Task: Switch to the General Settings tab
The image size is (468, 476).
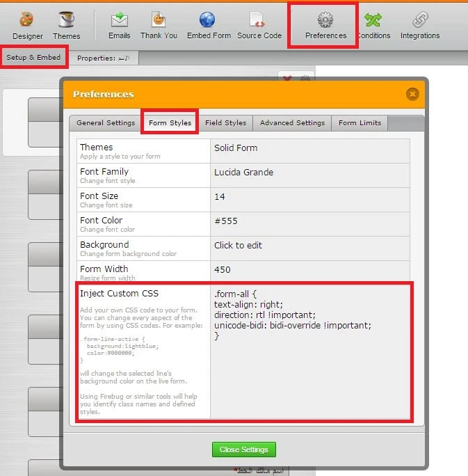Action: coord(106,123)
